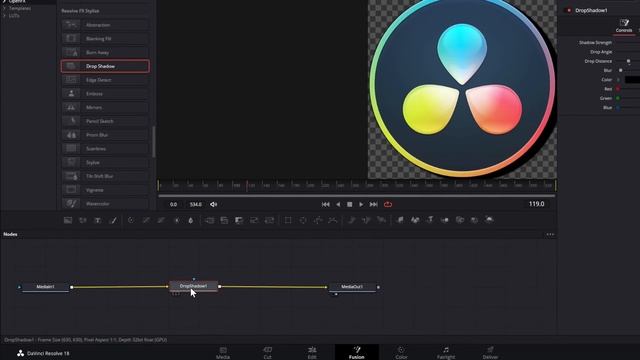The image size is (640, 360).
Task: Add a Blur node from toolbar
Action: (191, 220)
